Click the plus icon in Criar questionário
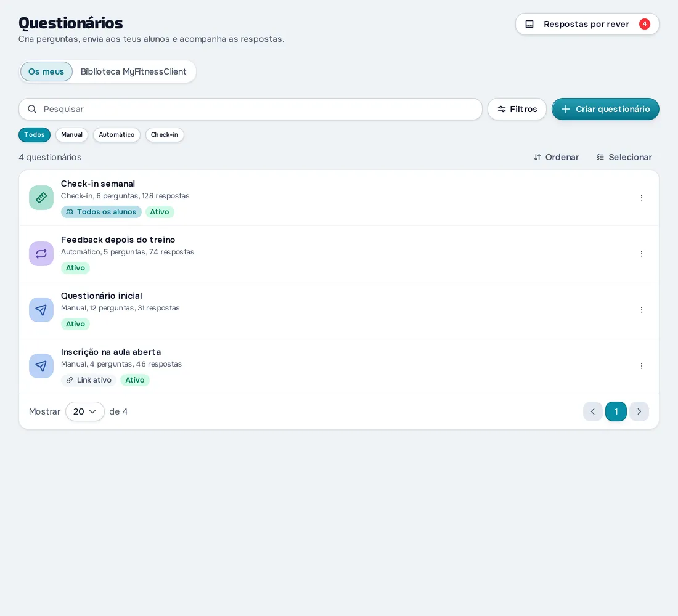 565,109
